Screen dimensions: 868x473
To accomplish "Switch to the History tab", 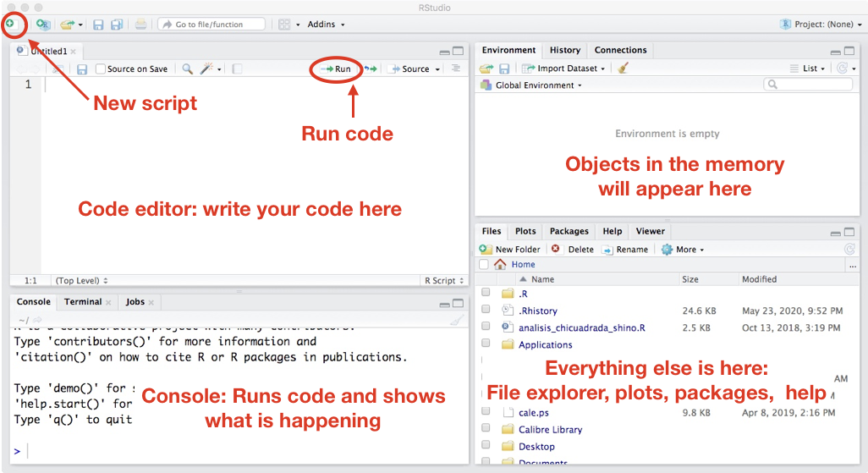I will pyautogui.click(x=564, y=50).
